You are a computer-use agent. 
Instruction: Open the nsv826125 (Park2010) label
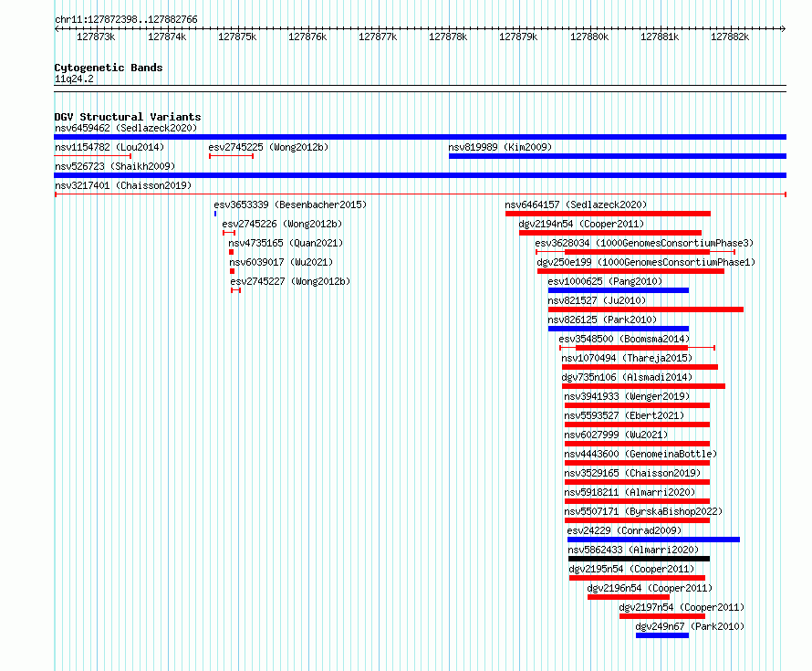[602, 320]
